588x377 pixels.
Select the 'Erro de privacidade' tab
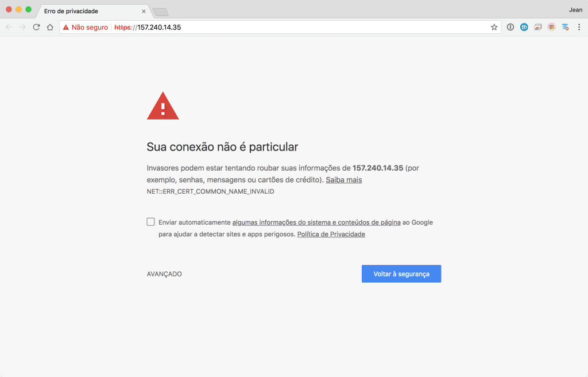pyautogui.click(x=86, y=11)
